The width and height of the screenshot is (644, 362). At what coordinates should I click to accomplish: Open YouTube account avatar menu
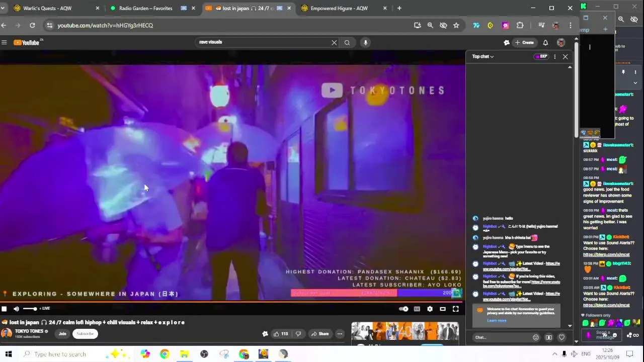pyautogui.click(x=561, y=43)
